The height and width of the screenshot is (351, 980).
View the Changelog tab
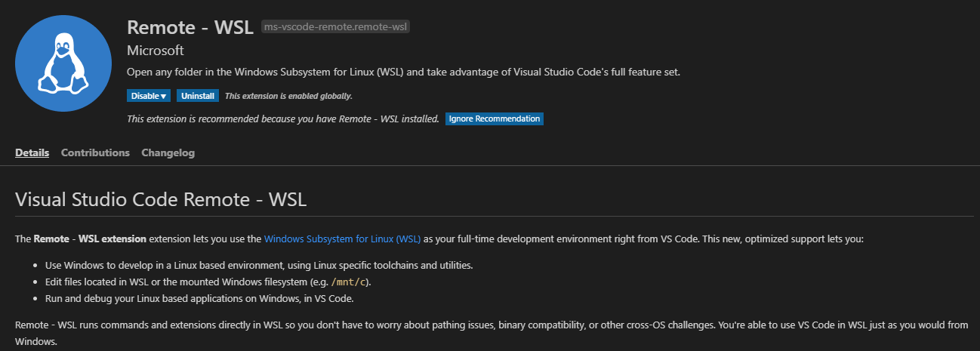click(168, 152)
